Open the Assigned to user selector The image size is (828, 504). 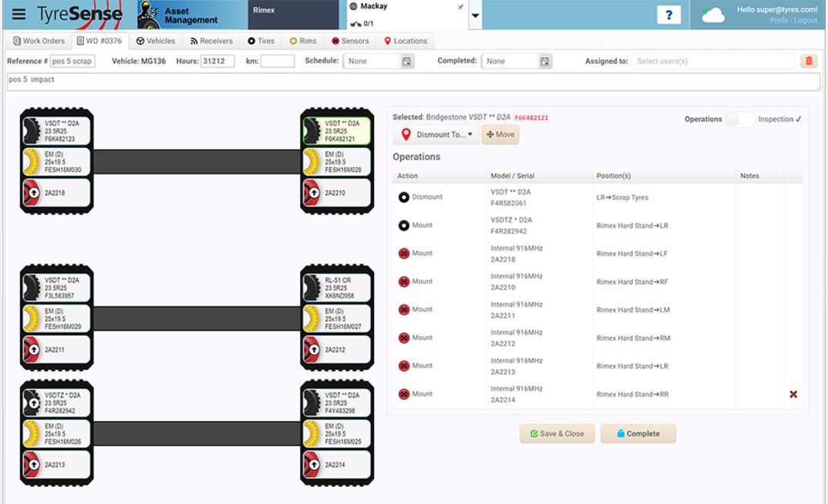712,61
